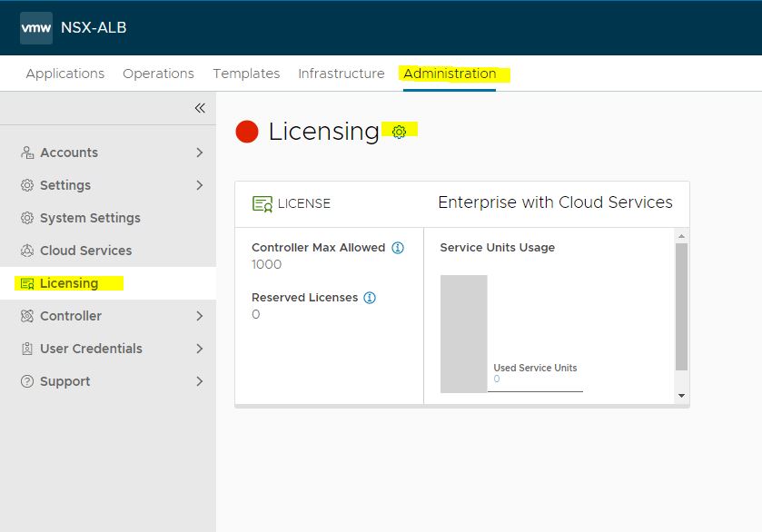Click the vmw logo icon

click(36, 28)
